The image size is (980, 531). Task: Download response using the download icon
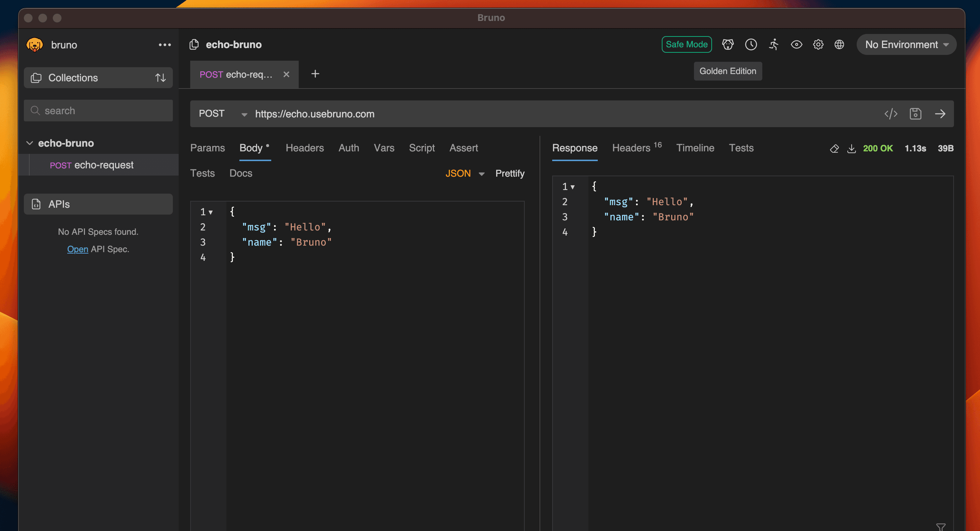click(x=851, y=148)
